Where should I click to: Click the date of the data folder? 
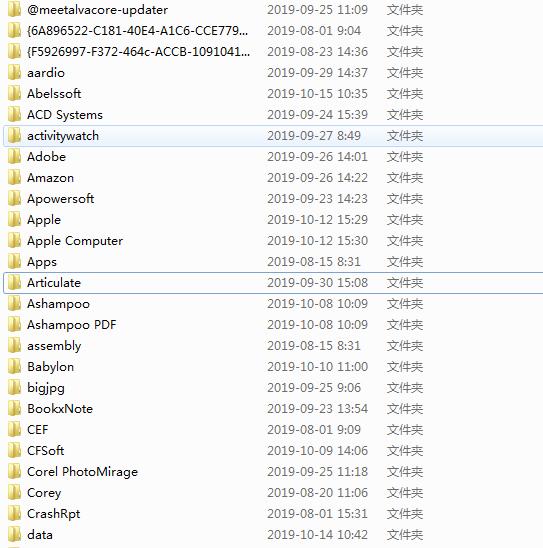click(x=317, y=535)
